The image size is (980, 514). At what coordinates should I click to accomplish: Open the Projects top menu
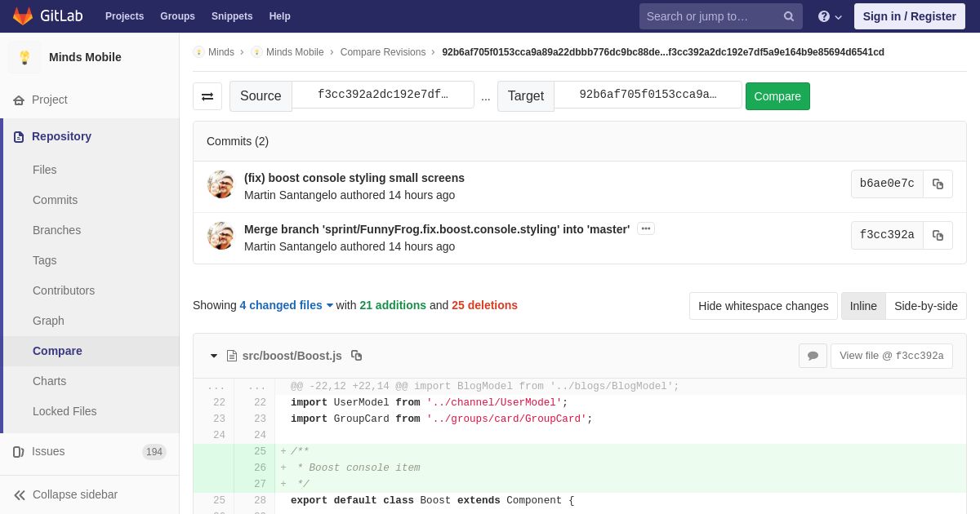pyautogui.click(x=124, y=16)
